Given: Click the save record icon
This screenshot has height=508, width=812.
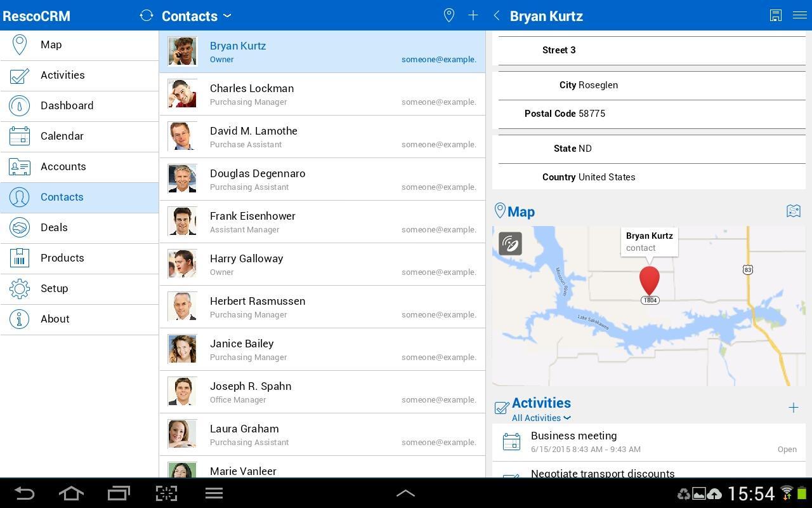Looking at the screenshot, I should (x=775, y=15).
